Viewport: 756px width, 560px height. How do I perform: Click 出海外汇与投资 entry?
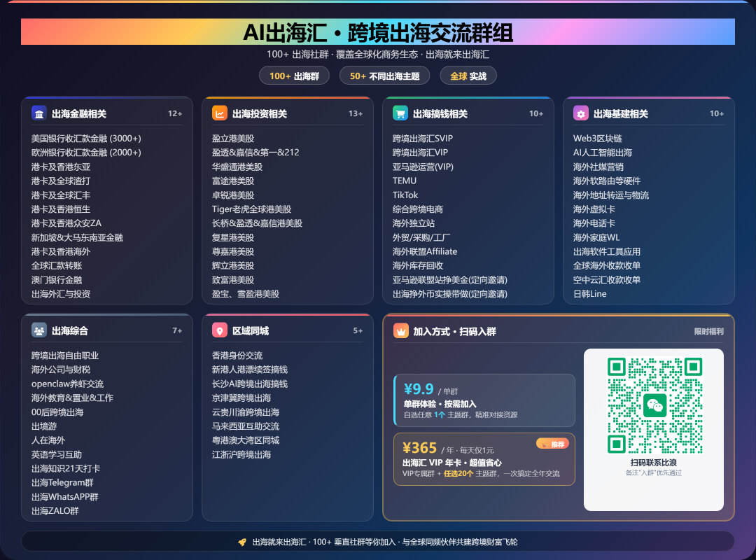click(x=61, y=294)
